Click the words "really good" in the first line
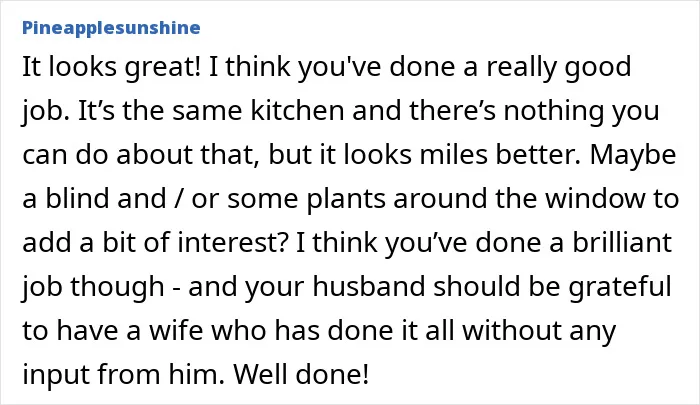This screenshot has width=700, height=405. pyautogui.click(x=558, y=67)
